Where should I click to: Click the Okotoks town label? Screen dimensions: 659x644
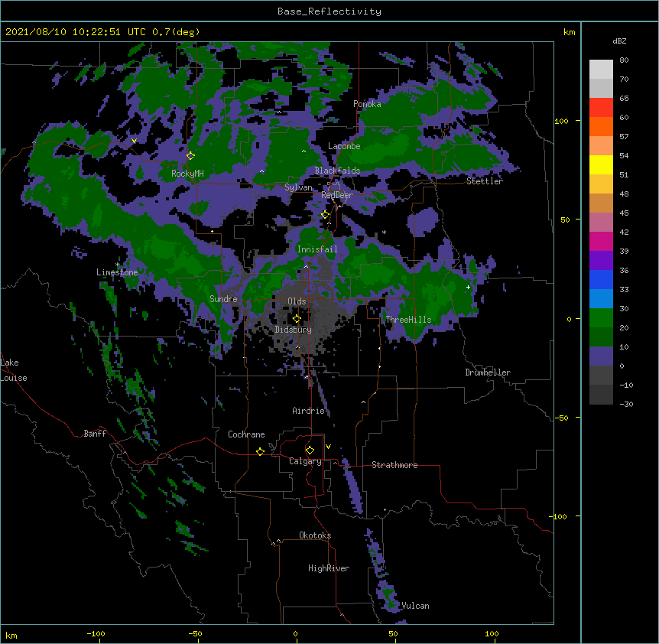coord(315,535)
